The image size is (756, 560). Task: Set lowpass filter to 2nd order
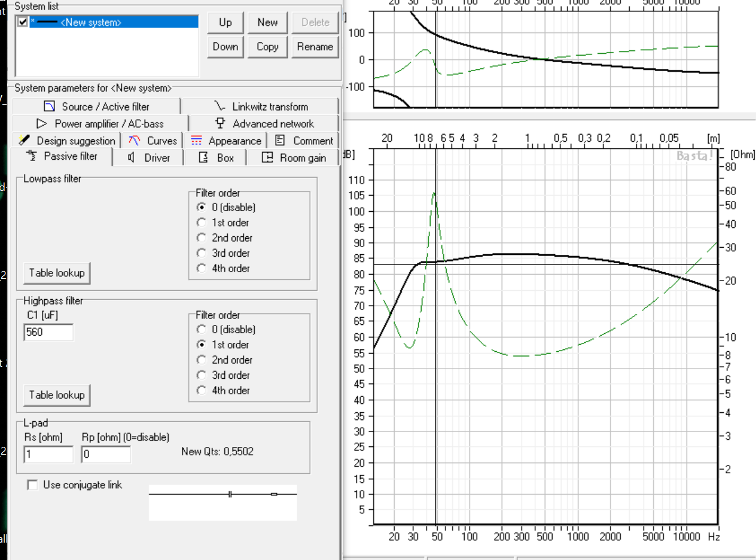click(202, 238)
